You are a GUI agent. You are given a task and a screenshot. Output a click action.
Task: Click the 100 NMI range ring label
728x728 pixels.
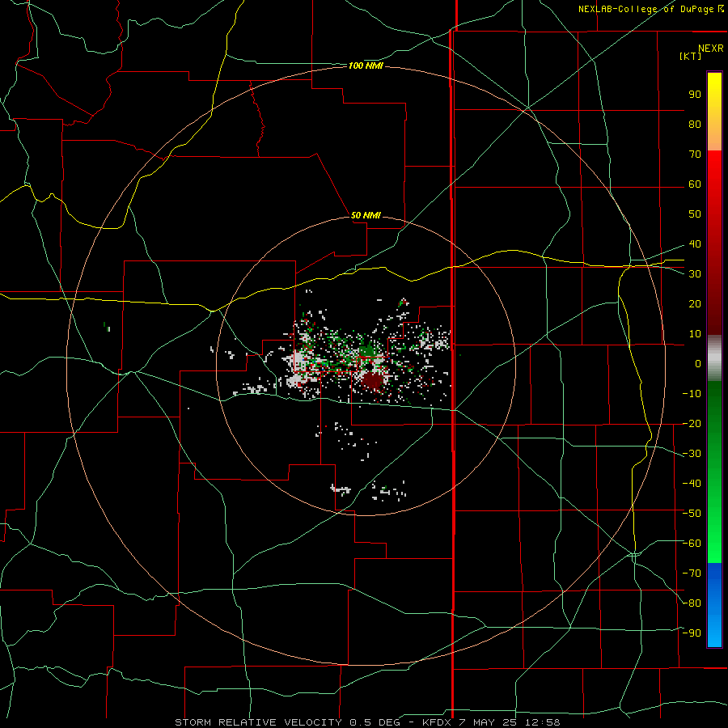pyautogui.click(x=366, y=66)
